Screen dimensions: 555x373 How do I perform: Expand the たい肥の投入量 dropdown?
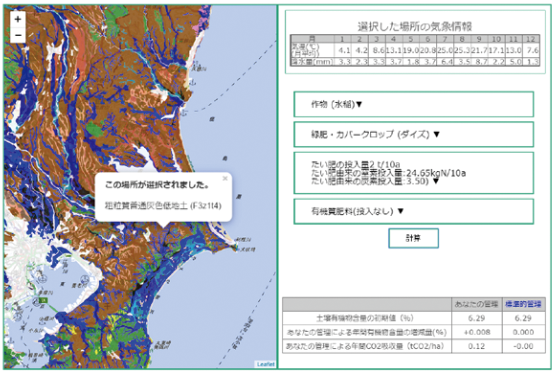[413, 173]
